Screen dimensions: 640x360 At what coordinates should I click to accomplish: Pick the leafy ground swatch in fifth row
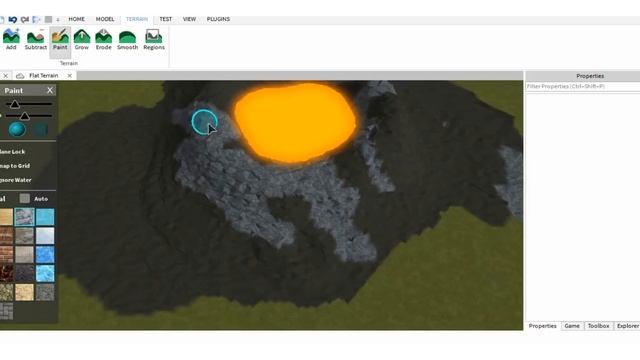point(6,292)
